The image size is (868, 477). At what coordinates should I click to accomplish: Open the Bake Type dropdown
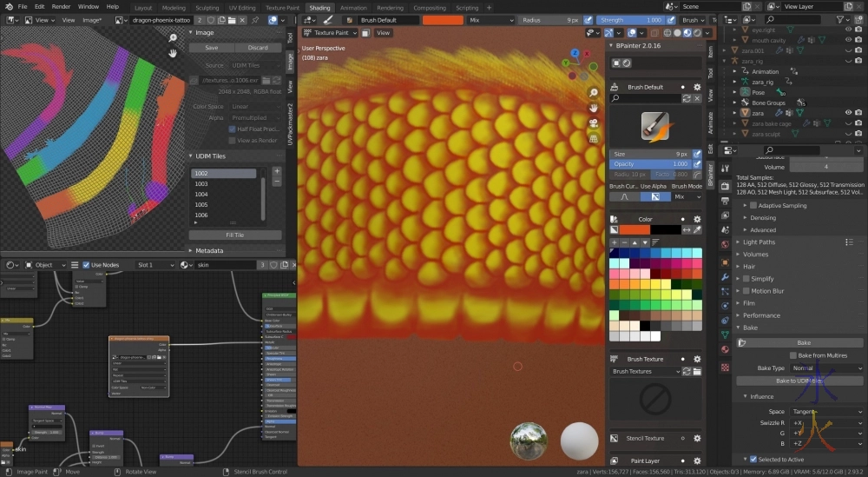point(825,368)
